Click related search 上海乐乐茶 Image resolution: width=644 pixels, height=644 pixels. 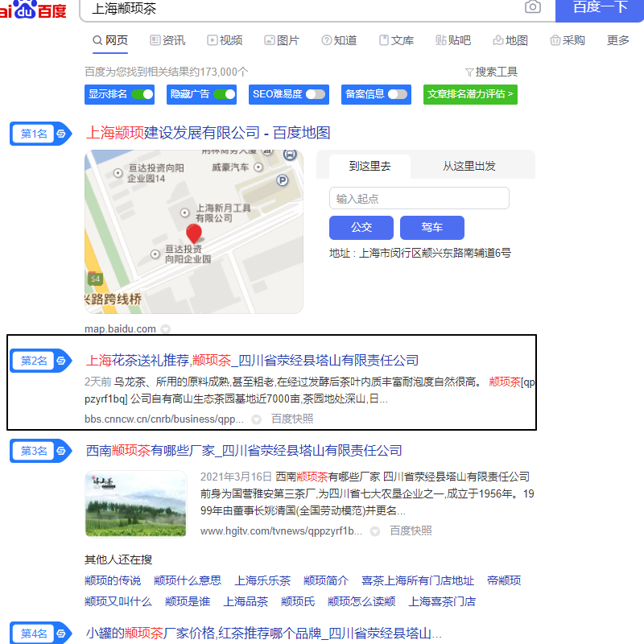pos(262,580)
